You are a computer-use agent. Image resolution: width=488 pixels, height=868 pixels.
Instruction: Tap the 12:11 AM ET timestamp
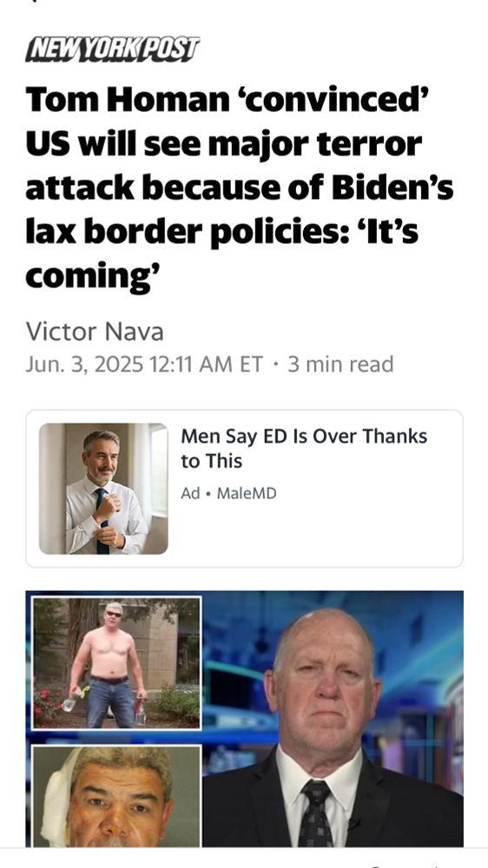202,365
